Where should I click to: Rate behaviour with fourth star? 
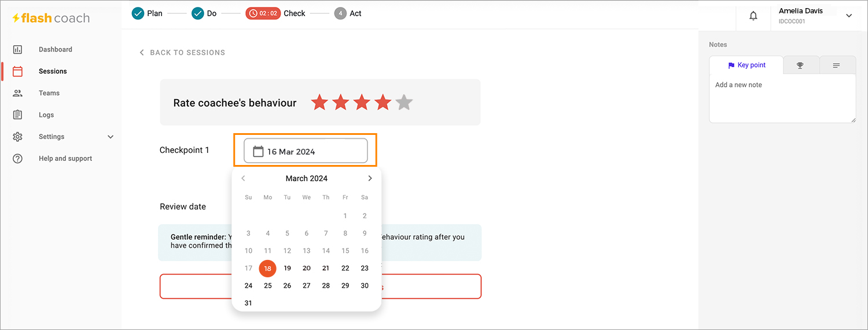coord(383,102)
